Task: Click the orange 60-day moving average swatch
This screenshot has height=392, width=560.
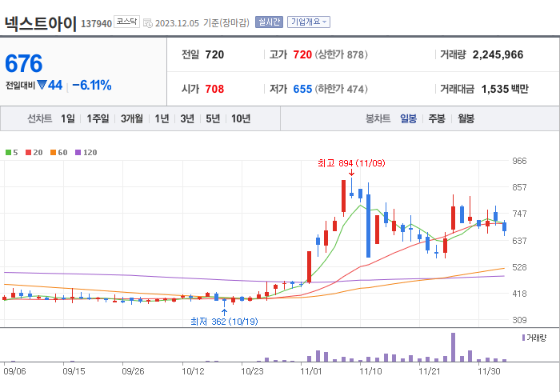Action: click(54, 153)
